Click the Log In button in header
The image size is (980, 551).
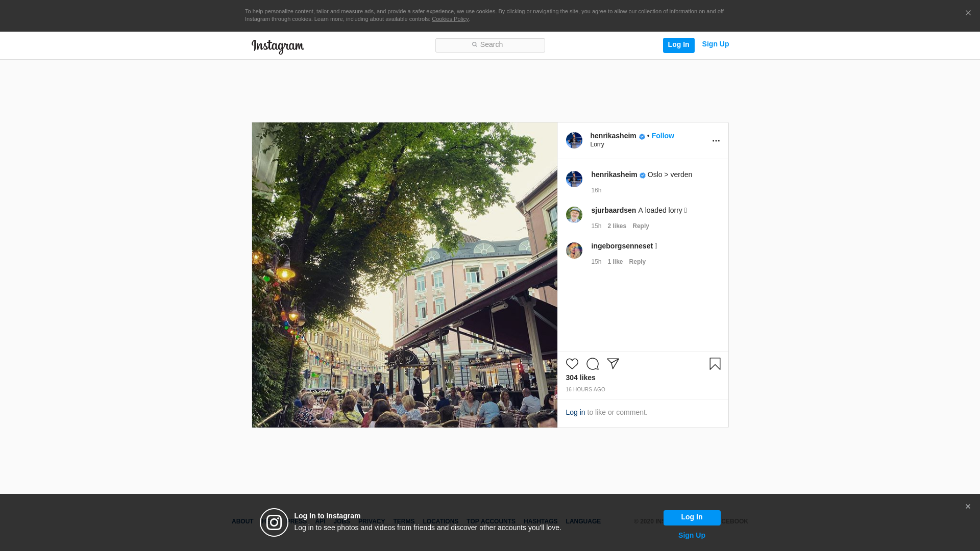(678, 45)
